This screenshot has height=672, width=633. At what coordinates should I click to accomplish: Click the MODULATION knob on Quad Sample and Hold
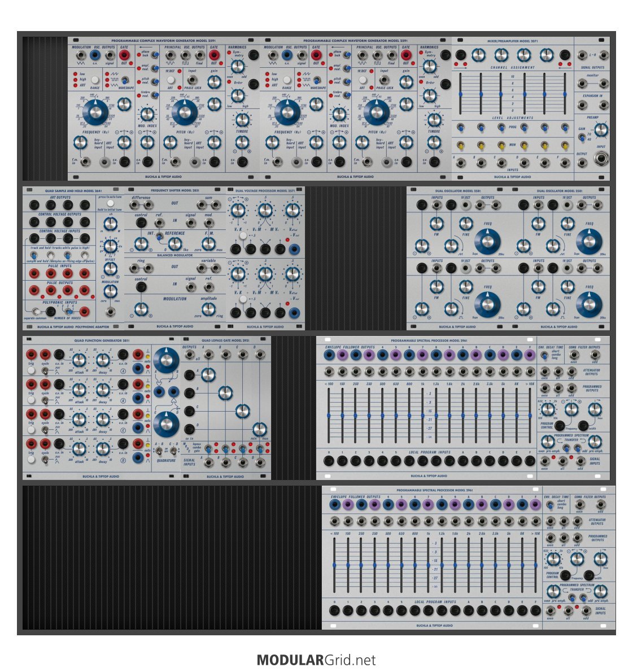(110, 291)
